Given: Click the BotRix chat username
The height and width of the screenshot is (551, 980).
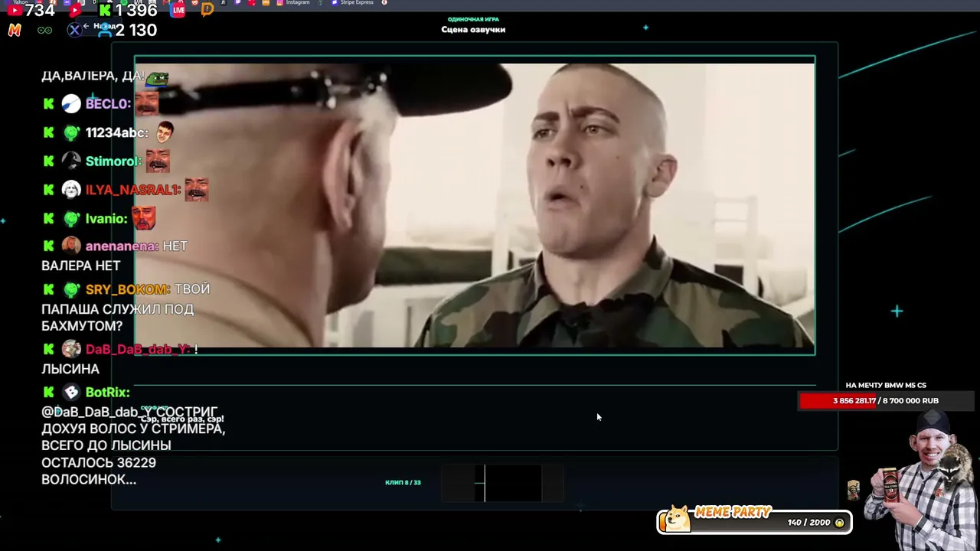Looking at the screenshot, I should click(108, 393).
